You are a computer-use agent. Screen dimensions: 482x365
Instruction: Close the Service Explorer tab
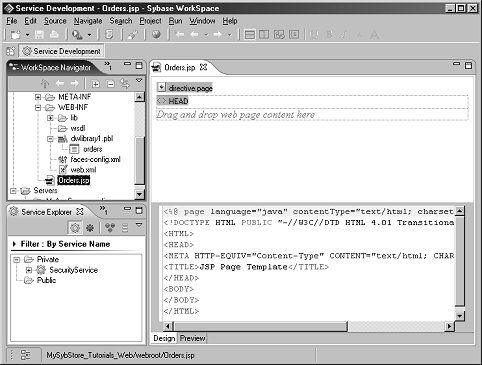[x=80, y=212]
